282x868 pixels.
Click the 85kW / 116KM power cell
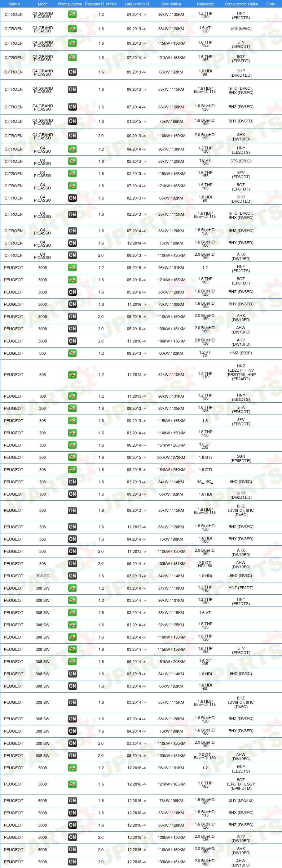171,813
